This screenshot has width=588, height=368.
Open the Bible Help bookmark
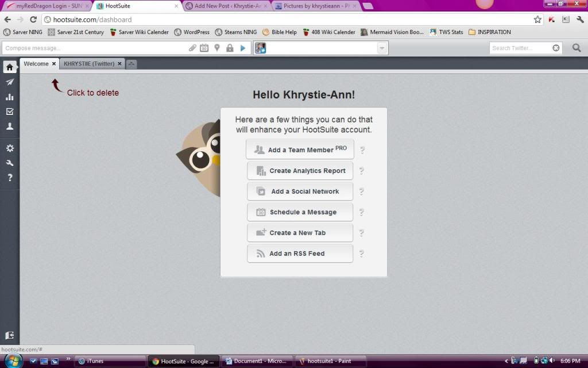point(280,32)
